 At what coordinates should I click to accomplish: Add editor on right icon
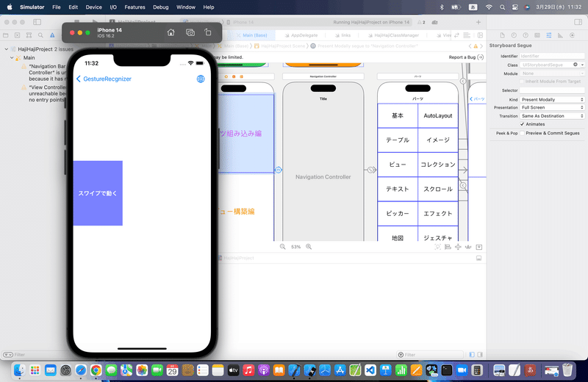[x=480, y=35]
